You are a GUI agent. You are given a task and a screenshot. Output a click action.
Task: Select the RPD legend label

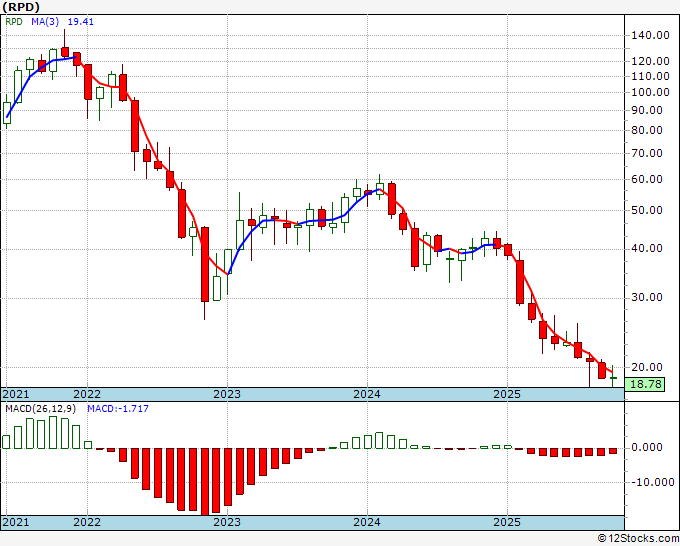(x=13, y=22)
